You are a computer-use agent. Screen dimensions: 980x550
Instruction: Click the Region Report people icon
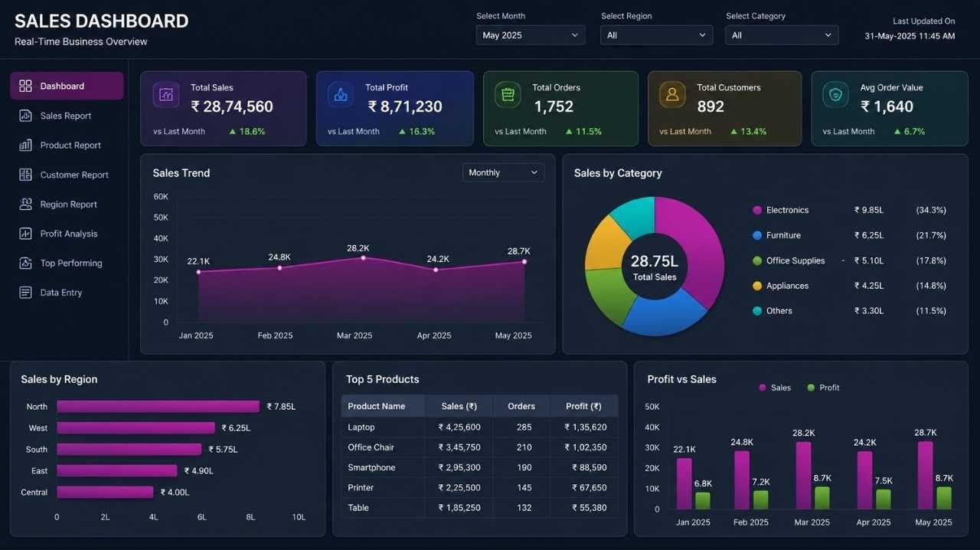point(25,204)
